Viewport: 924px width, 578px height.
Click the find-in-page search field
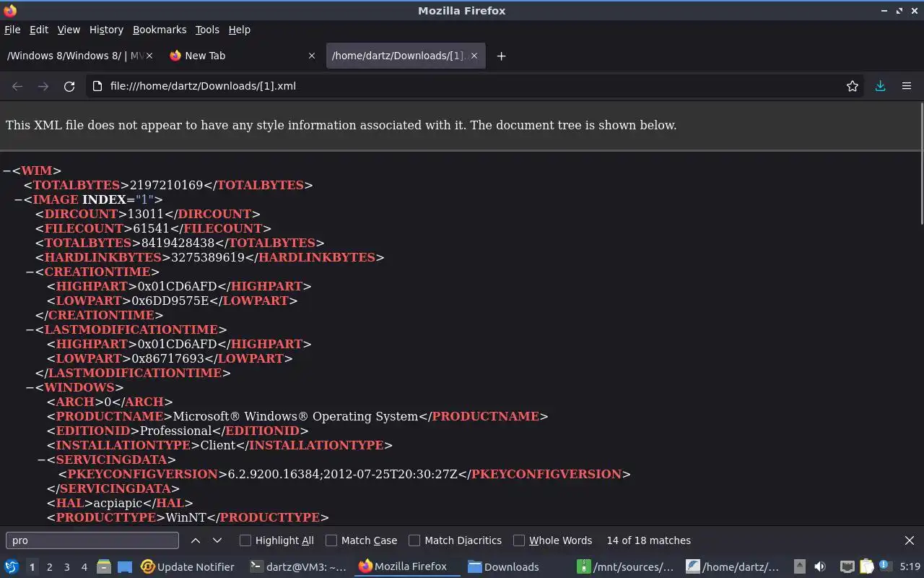(92, 540)
